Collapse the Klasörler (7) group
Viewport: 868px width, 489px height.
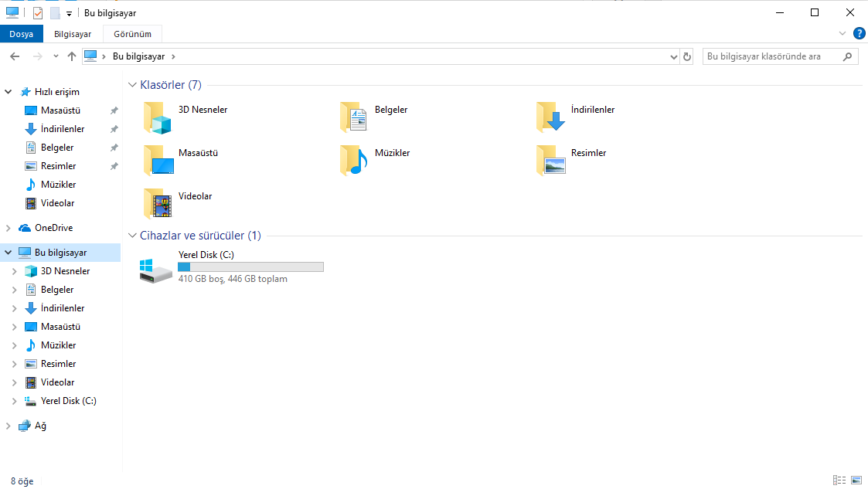pyautogui.click(x=132, y=85)
